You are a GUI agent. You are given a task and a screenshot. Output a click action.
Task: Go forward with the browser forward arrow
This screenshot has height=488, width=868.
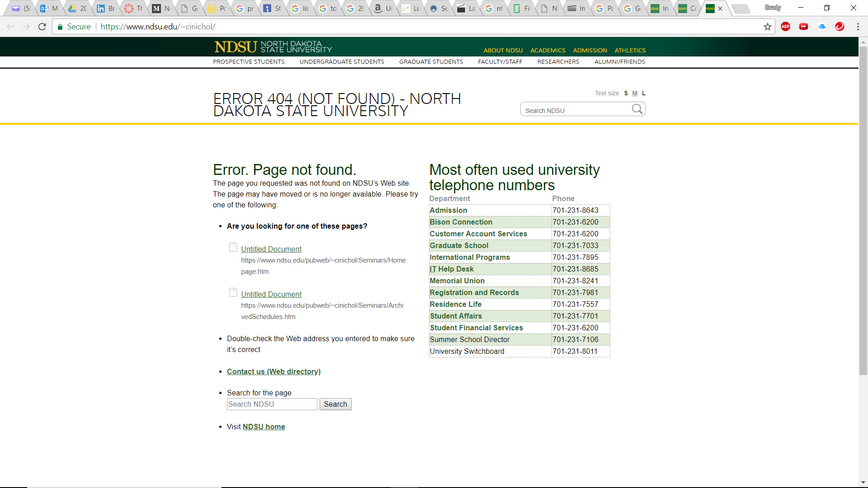pyautogui.click(x=26, y=27)
